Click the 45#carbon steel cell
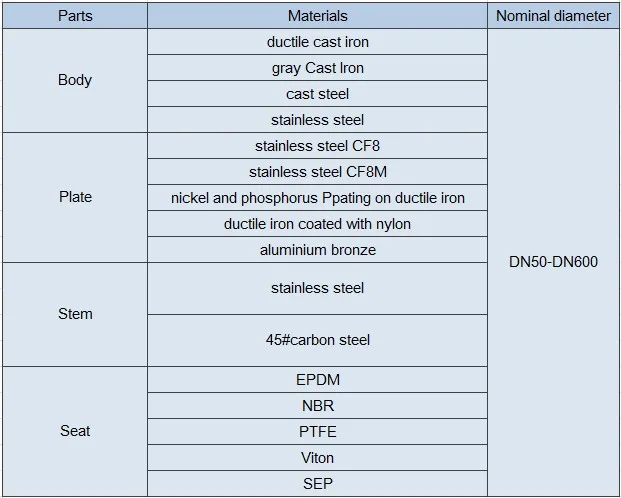This screenshot has height=498, width=621. [x=317, y=340]
